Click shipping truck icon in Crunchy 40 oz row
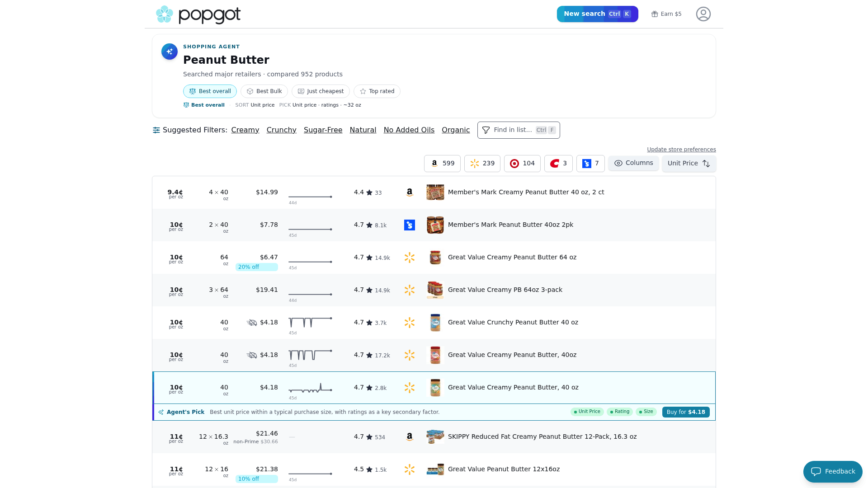Image resolution: width=868 pixels, height=488 pixels. (x=252, y=323)
